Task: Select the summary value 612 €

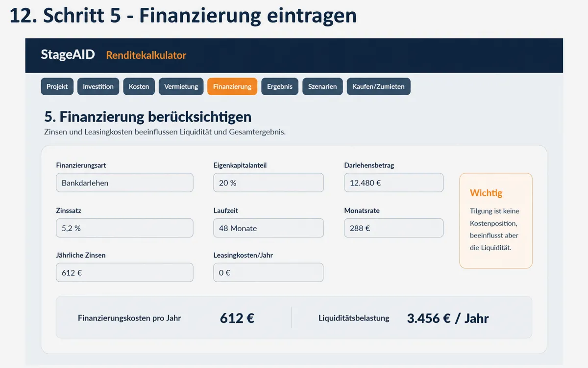Action: [x=237, y=318]
